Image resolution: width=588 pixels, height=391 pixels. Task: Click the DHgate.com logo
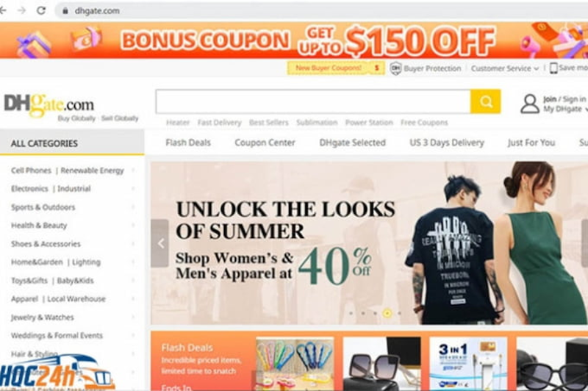(x=49, y=104)
